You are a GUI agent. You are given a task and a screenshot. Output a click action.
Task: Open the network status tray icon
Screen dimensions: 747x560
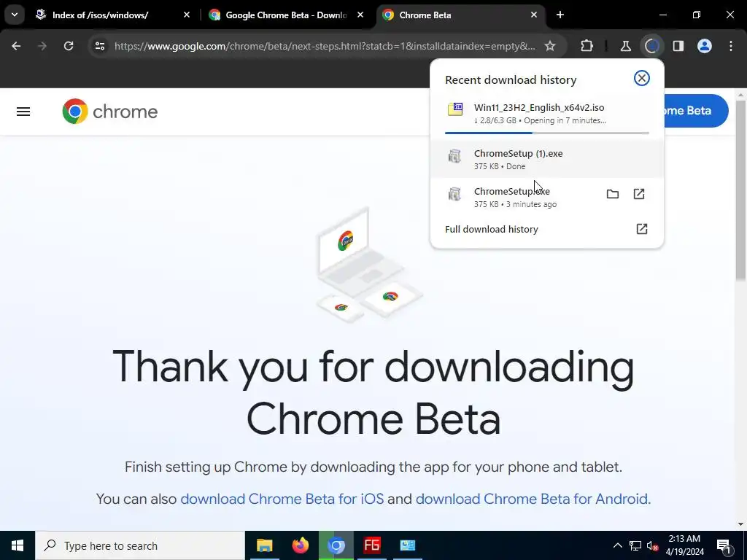coord(635,545)
